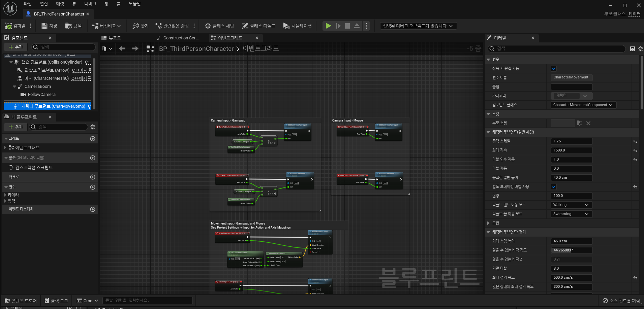The height and width of the screenshot is (309, 644).
Task: Open Default Water Movement Mode dropdown
Action: [x=572, y=214]
